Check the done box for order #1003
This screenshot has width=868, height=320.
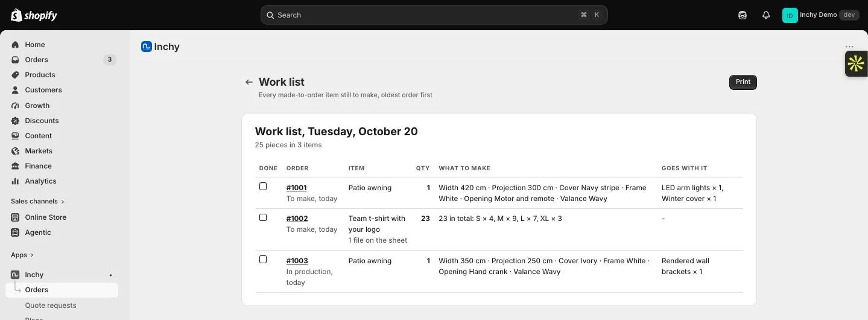tap(263, 260)
